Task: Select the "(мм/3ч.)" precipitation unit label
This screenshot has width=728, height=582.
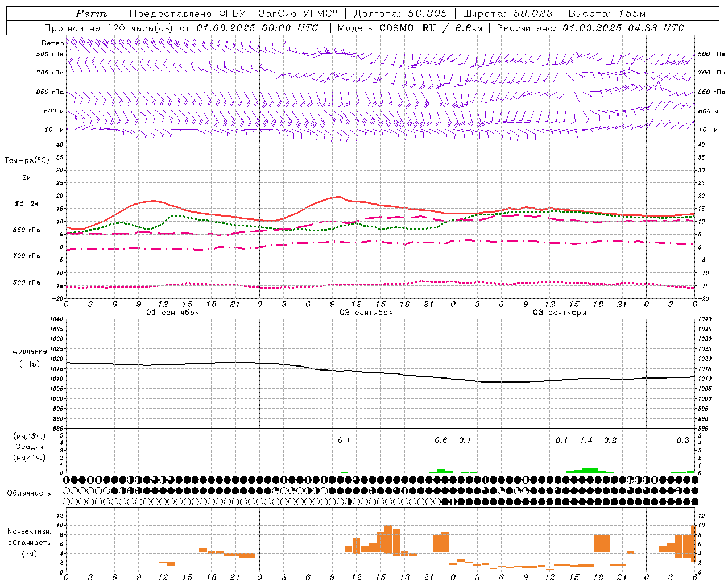Action: [x=30, y=436]
